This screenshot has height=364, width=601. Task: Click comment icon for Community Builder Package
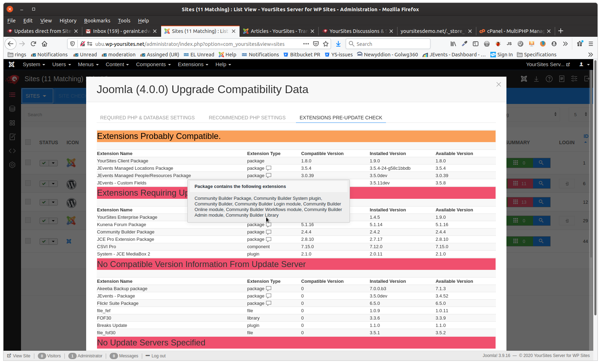point(269,232)
